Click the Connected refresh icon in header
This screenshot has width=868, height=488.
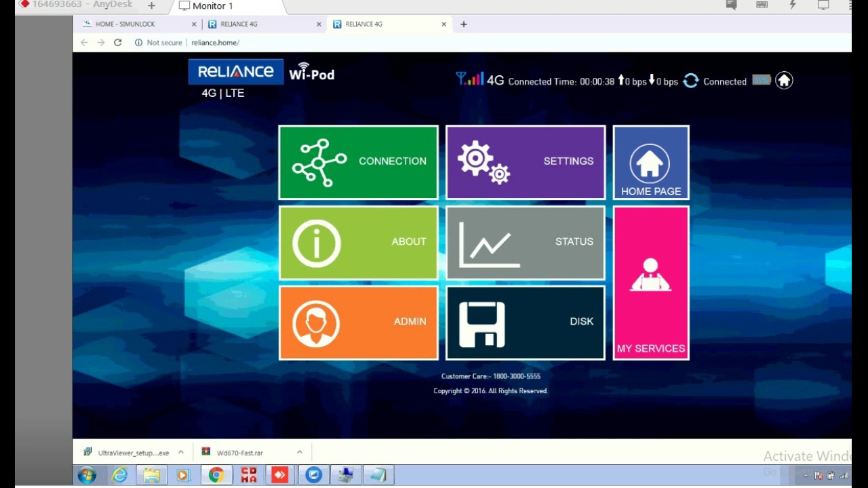coord(690,81)
